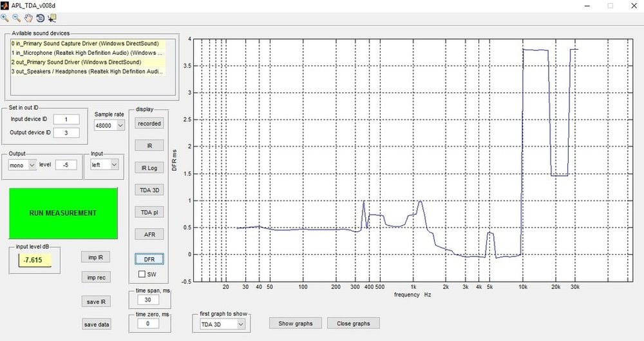
Task: Expand the first graph to show dropdown
Action: point(222,324)
